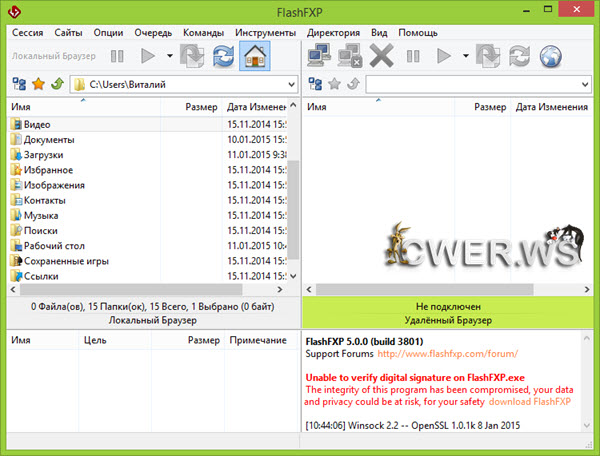
Task: Open the dropdown arrow beside local play button
Action: click(169, 56)
